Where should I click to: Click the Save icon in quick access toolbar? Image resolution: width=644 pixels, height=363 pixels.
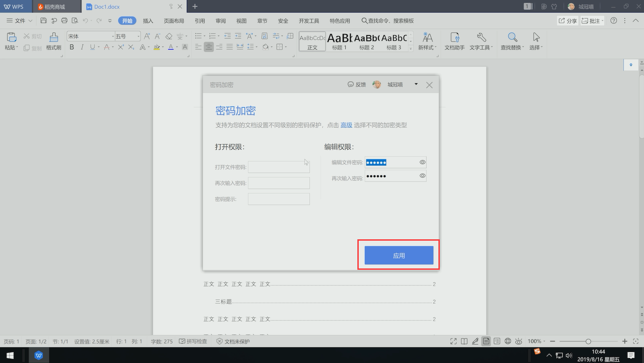(x=43, y=21)
